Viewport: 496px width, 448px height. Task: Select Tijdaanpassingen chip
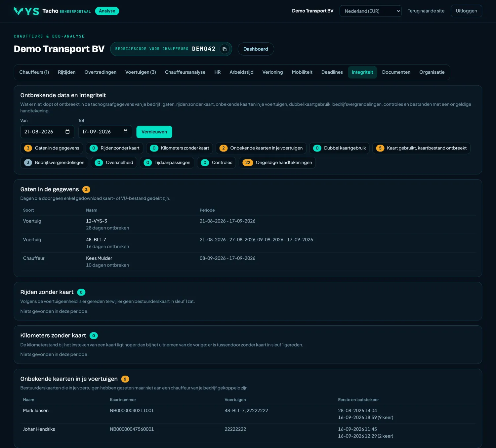(x=167, y=163)
